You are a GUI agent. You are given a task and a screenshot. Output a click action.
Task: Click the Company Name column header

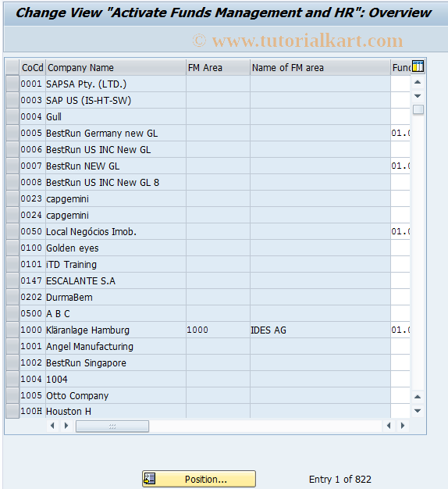point(116,67)
